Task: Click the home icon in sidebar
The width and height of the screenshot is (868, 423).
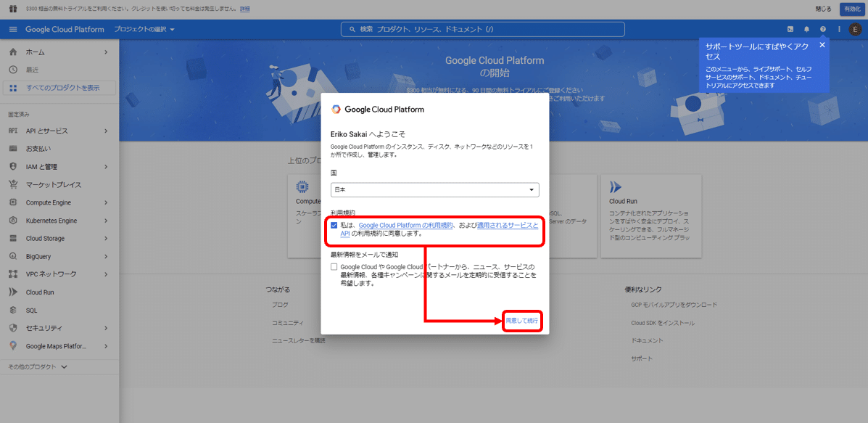Action: coord(13,52)
